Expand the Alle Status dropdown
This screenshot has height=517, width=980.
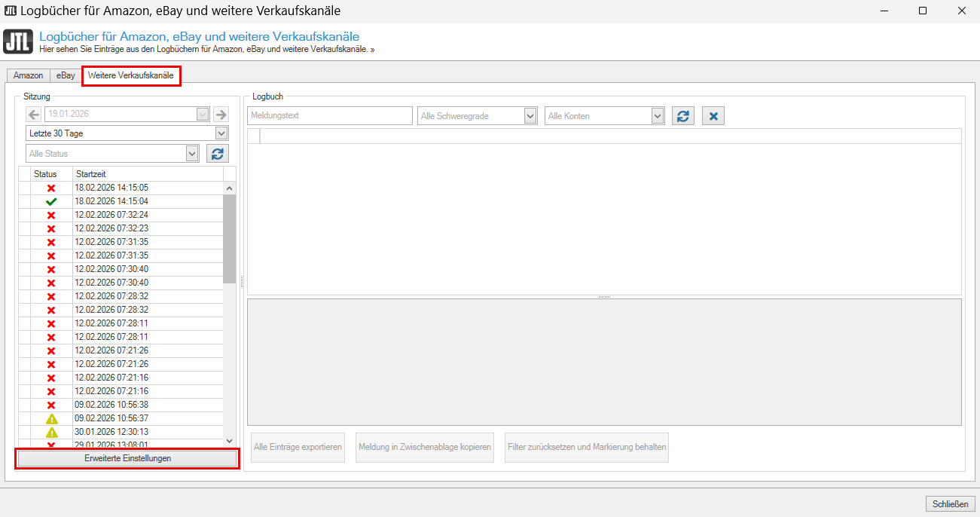coord(192,154)
